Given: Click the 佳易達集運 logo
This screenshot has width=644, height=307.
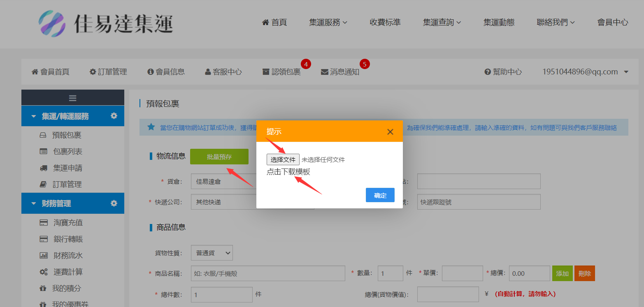Looking at the screenshot, I should pos(106,23).
